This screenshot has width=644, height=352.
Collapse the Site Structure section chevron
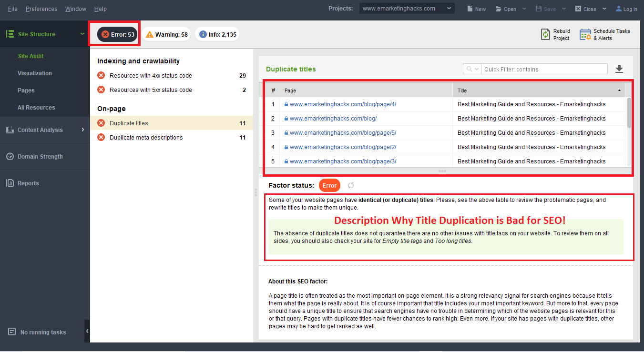[x=82, y=34]
